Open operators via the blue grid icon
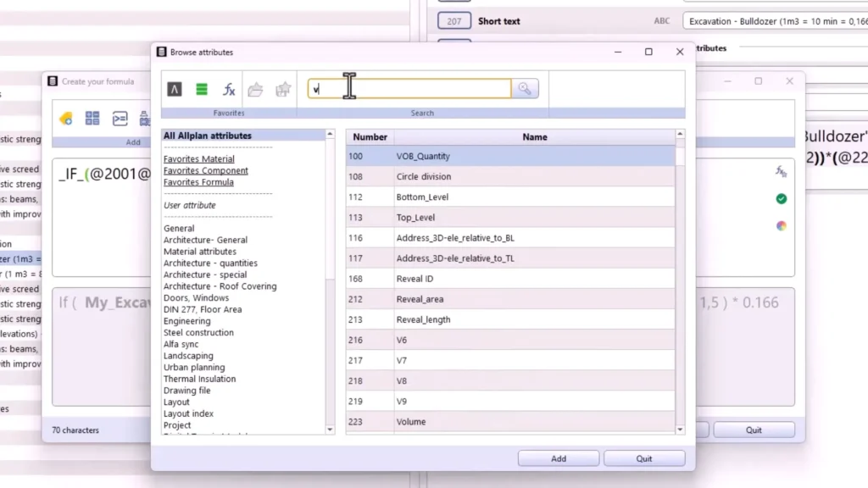 tap(93, 118)
